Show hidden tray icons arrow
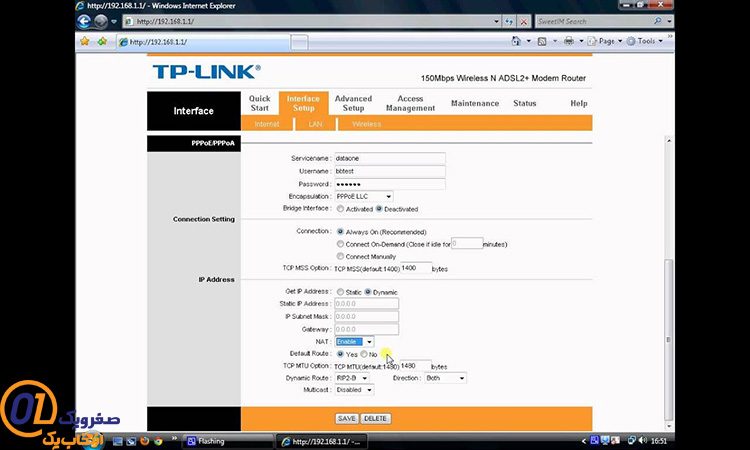The width and height of the screenshot is (750, 450). pos(584,441)
